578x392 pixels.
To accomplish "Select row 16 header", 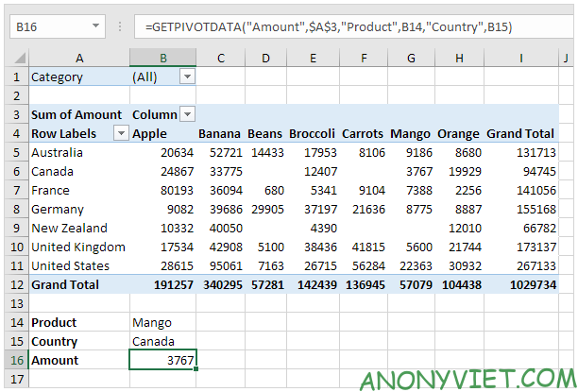I will 14,360.
